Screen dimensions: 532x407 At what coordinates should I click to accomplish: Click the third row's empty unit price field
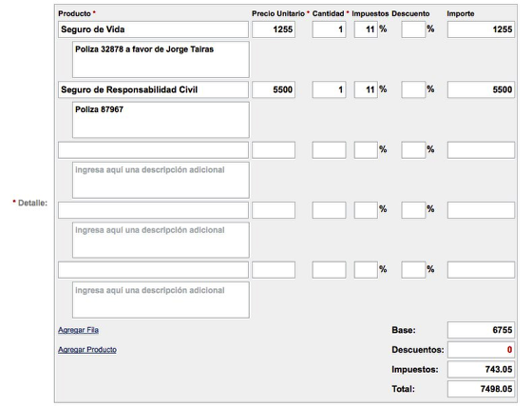click(274, 150)
